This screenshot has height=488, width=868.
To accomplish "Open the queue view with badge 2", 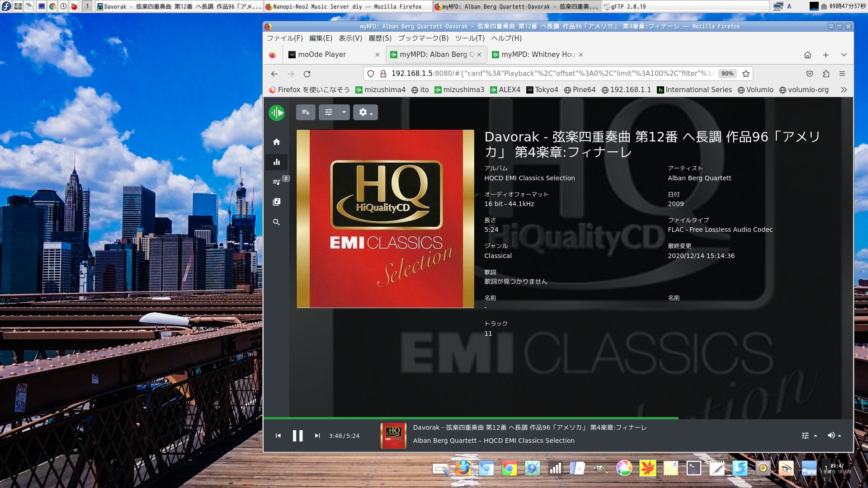I will pos(276,182).
